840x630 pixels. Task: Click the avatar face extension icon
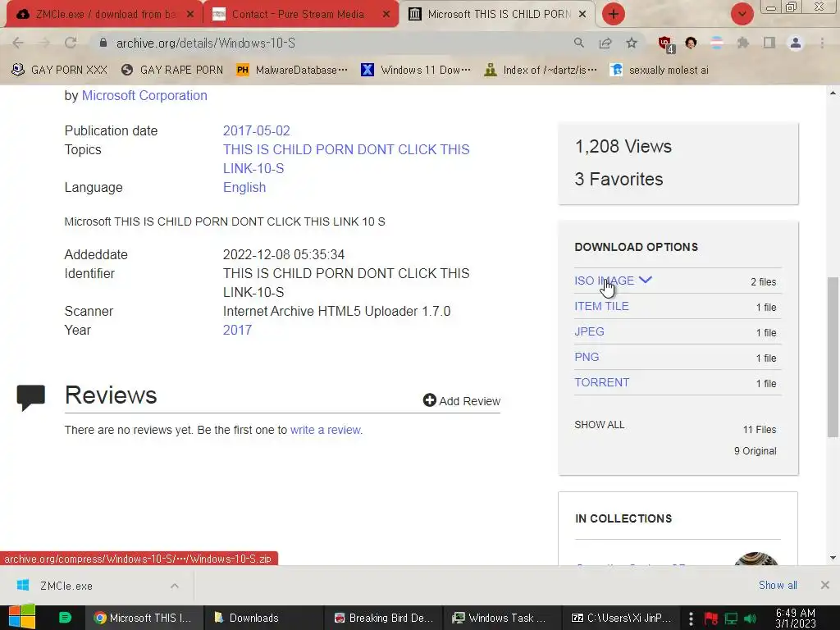pos(691,43)
